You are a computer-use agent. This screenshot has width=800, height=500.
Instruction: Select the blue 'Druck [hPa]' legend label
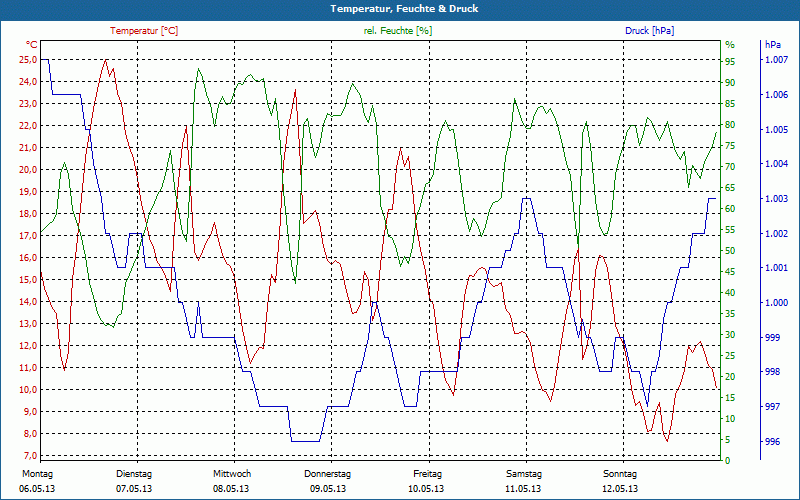[x=649, y=31]
